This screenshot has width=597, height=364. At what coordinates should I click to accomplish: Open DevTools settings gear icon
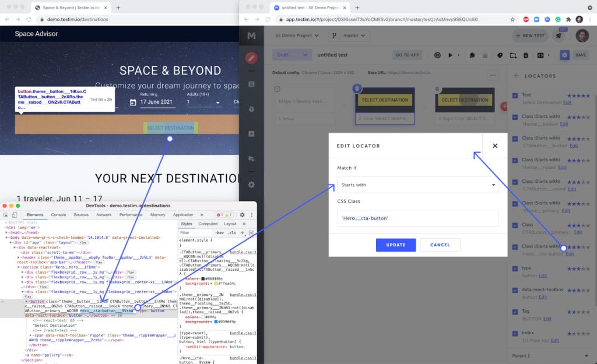tap(242, 215)
